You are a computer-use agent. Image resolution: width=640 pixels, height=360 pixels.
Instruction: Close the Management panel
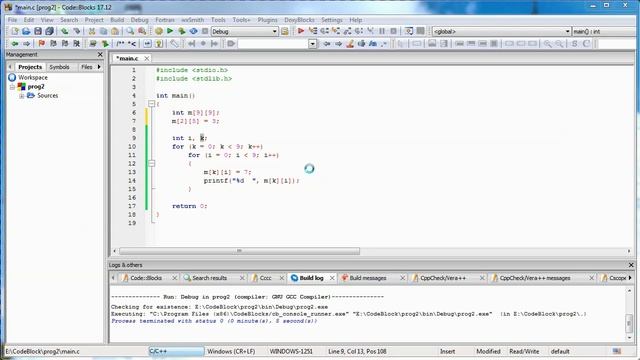[x=100, y=54]
